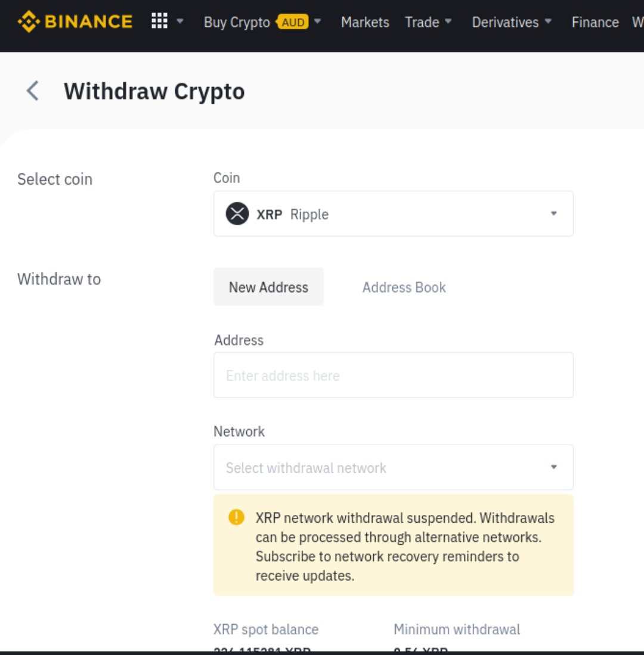Click the XRP coin logo icon
The image size is (644, 655).
[x=237, y=213]
